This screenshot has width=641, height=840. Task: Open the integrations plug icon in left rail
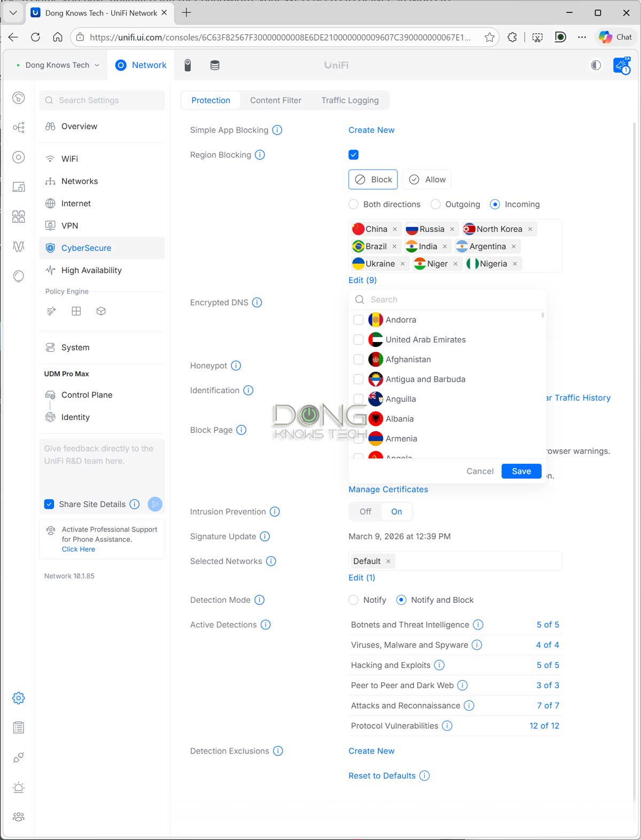pos(19,757)
